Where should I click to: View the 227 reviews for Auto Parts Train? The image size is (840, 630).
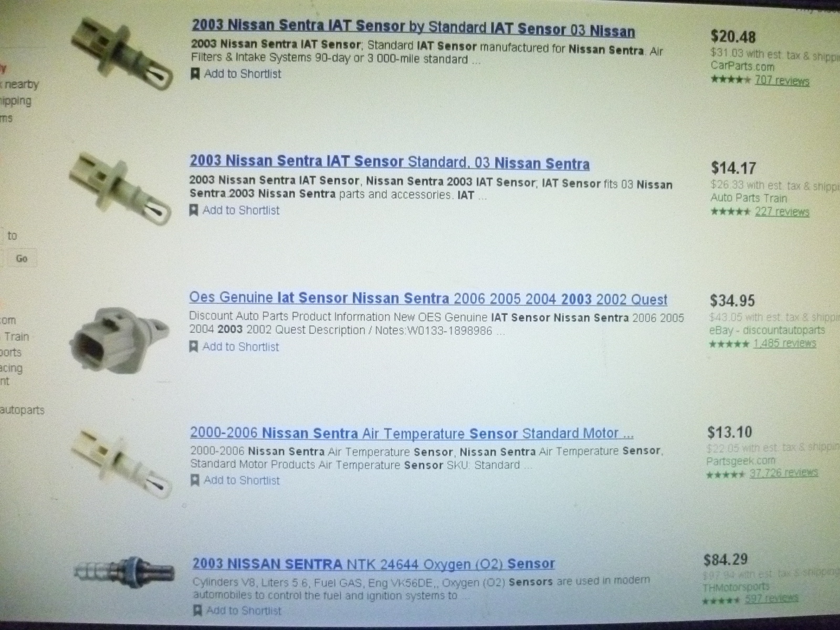[782, 212]
